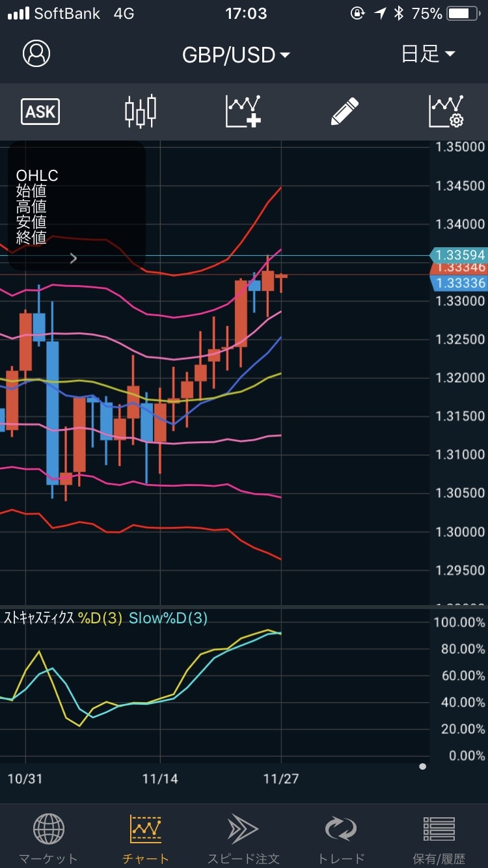The image size is (488, 868).
Task: Select the candlestick chart type icon
Action: tap(141, 111)
